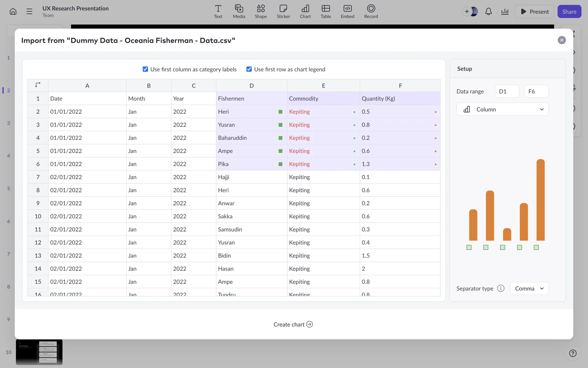The height and width of the screenshot is (368, 588).
Task: Open the hamburger menu
Action: click(29, 12)
